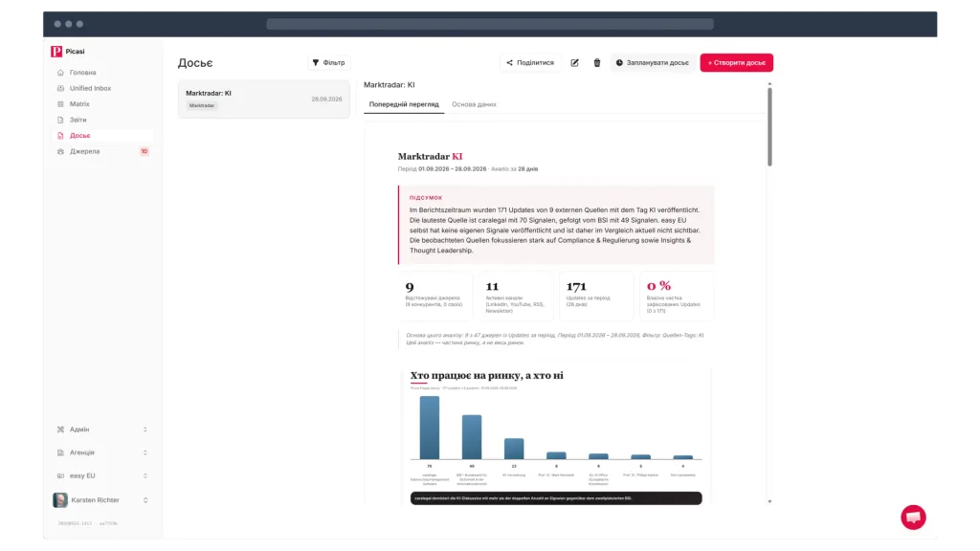Click Запланувати досьє button
Viewport: 980px width, 551px height.
tap(653, 62)
